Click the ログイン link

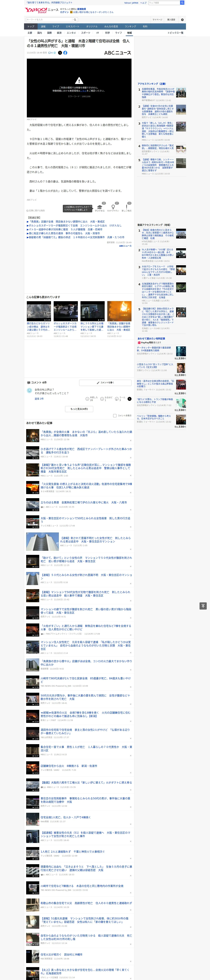(x=65, y=12)
